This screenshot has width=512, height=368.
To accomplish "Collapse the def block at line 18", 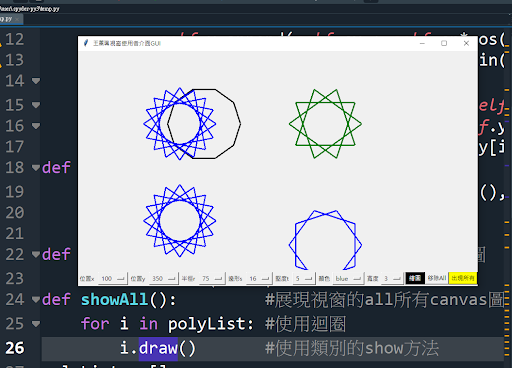I will point(36,167).
